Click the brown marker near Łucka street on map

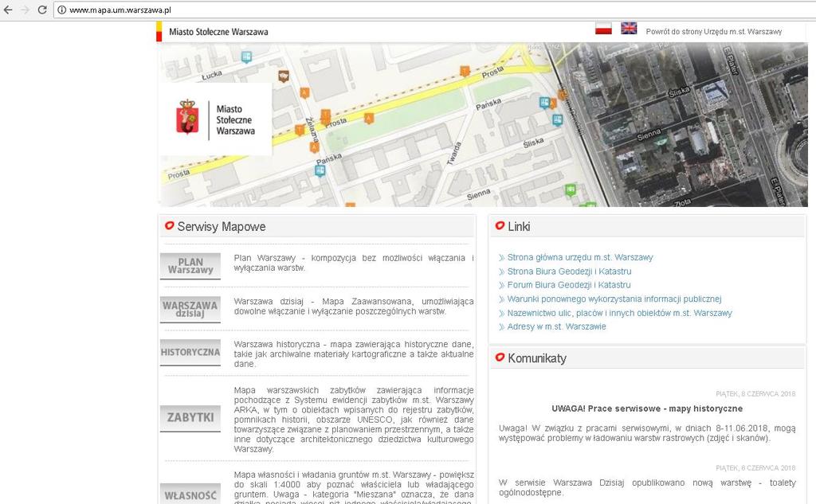pyautogui.click(x=283, y=76)
